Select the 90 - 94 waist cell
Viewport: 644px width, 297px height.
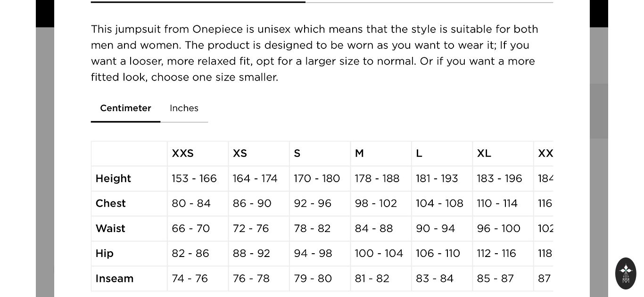(x=436, y=229)
